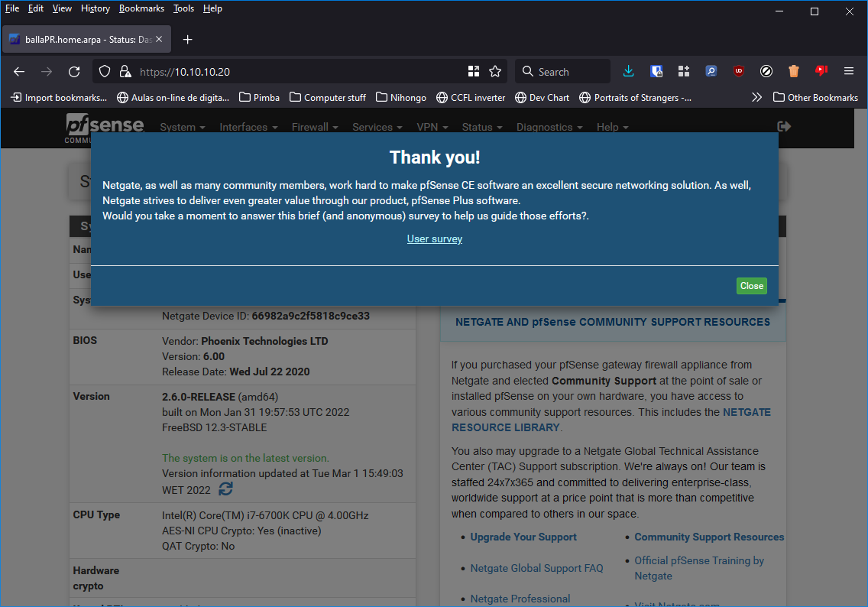Open the History menu
This screenshot has width=868, height=607.
pyautogui.click(x=96, y=8)
